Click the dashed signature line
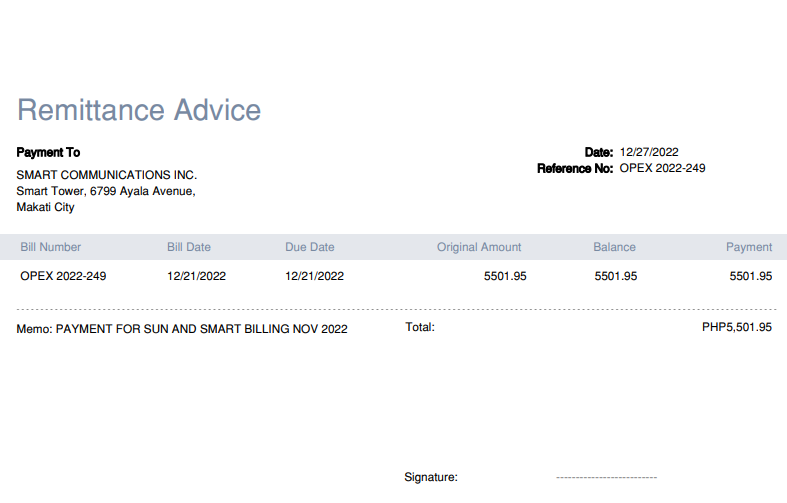The width and height of the screenshot is (787, 503). [x=606, y=478]
